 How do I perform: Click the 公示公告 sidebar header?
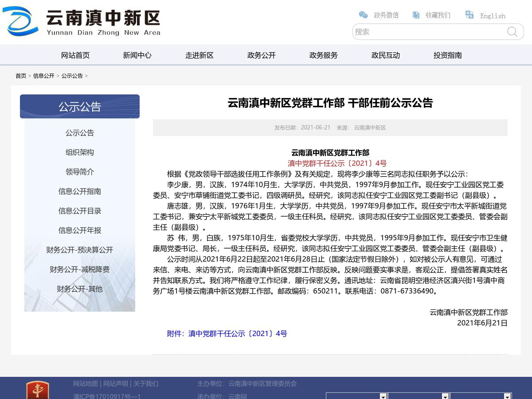tap(80, 106)
